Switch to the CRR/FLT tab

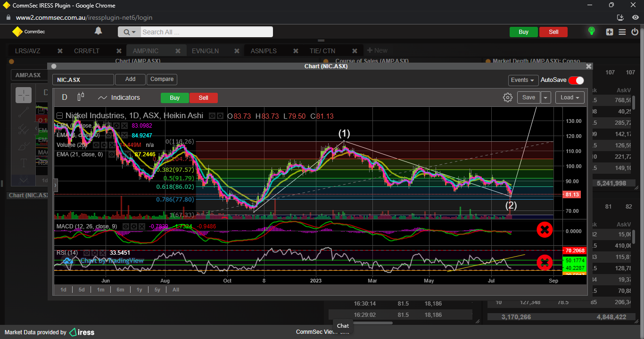87,51
